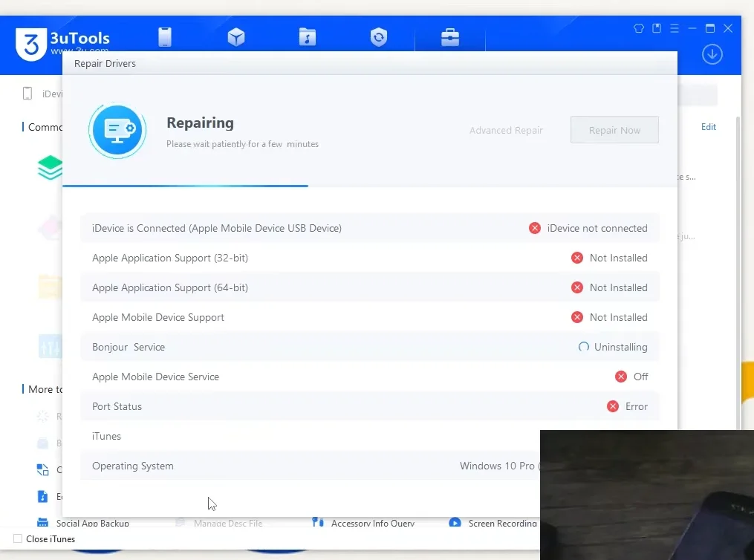Click red X in Apple Mobile Device Support row
The height and width of the screenshot is (560, 754).
(x=577, y=317)
